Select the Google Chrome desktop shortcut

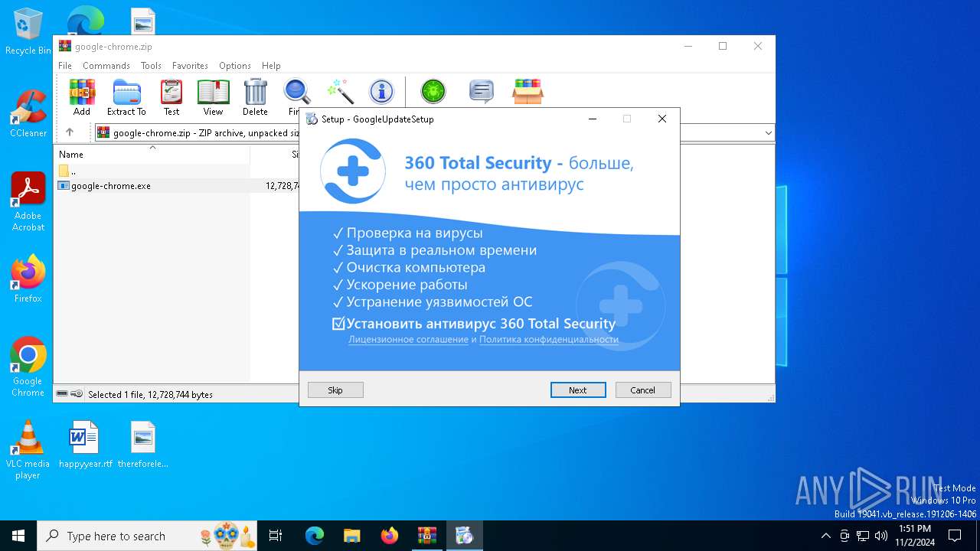pyautogui.click(x=28, y=367)
